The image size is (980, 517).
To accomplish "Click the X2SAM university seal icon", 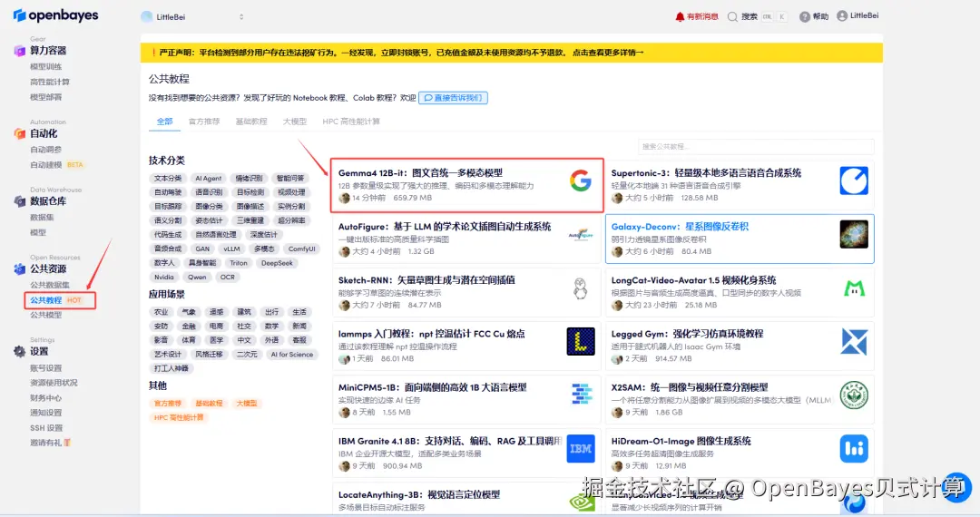I will pyautogui.click(x=854, y=395).
